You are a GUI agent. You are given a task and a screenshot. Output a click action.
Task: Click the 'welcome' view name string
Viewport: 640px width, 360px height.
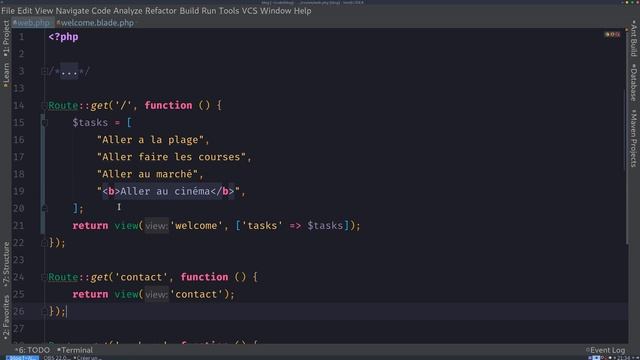click(196, 226)
